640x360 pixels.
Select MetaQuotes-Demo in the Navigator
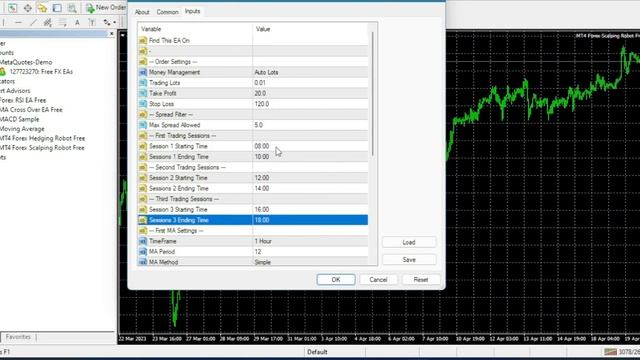point(26,62)
